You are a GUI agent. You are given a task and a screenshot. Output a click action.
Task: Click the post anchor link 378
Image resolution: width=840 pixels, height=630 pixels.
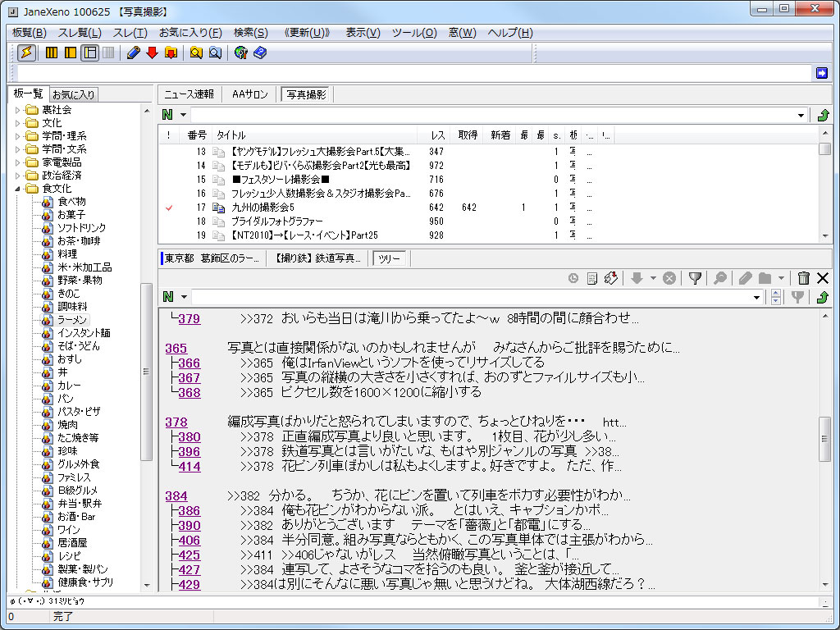(x=176, y=421)
